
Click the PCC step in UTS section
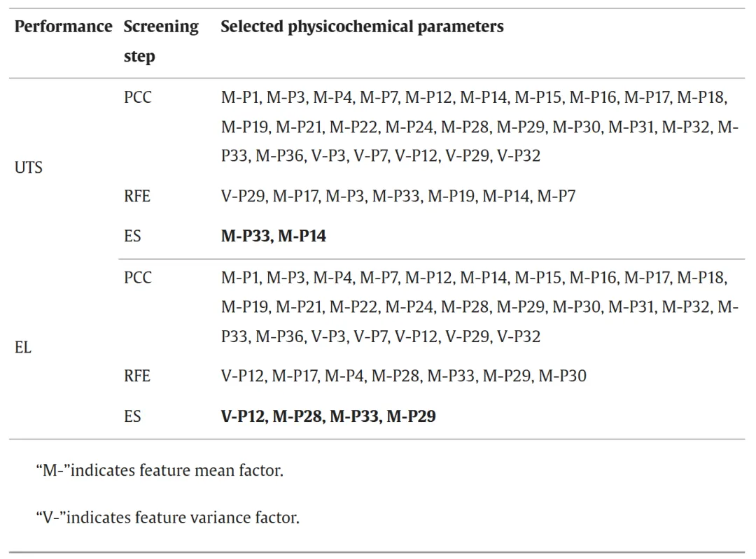click(137, 97)
